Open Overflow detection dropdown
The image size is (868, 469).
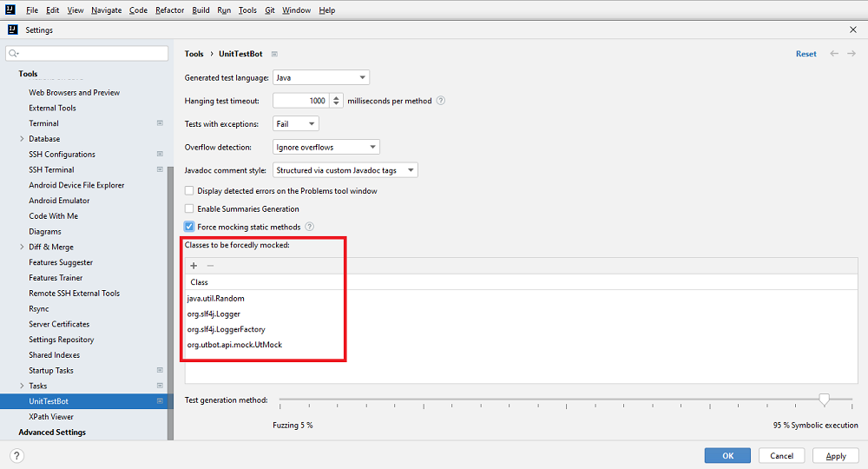(x=326, y=148)
